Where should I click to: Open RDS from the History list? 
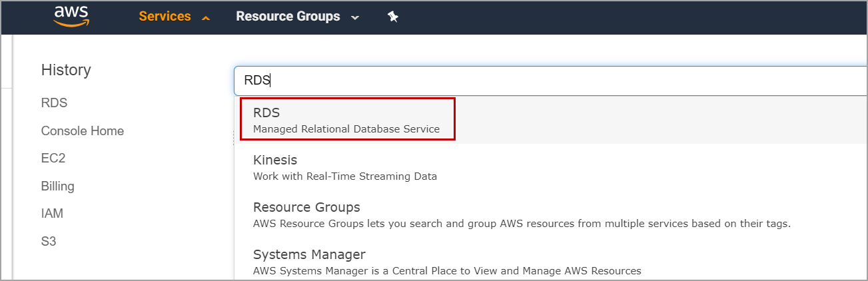click(x=54, y=103)
